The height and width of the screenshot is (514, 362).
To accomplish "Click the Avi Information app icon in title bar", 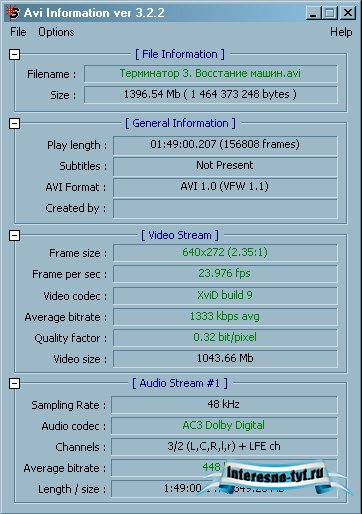I will point(13,13).
